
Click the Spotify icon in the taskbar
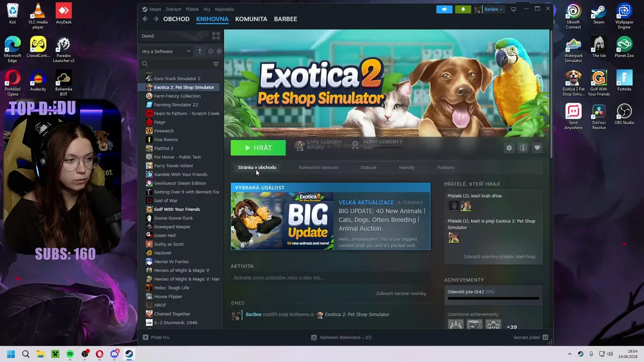tap(70, 354)
